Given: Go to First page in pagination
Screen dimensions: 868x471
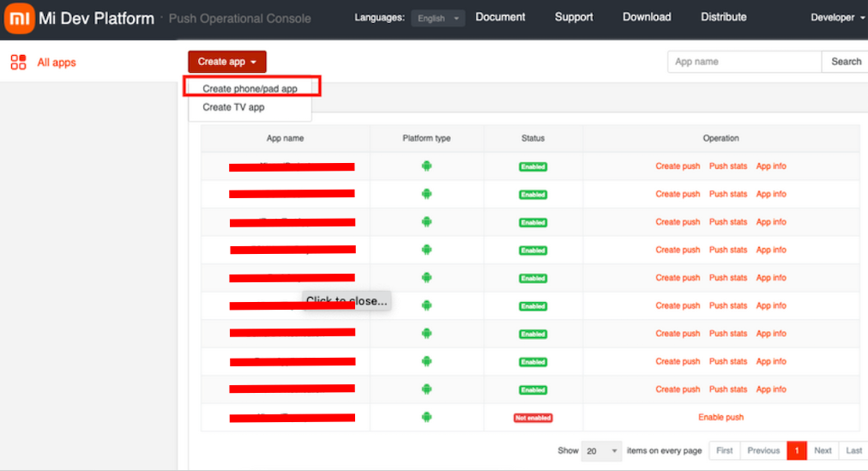Looking at the screenshot, I should 724,450.
